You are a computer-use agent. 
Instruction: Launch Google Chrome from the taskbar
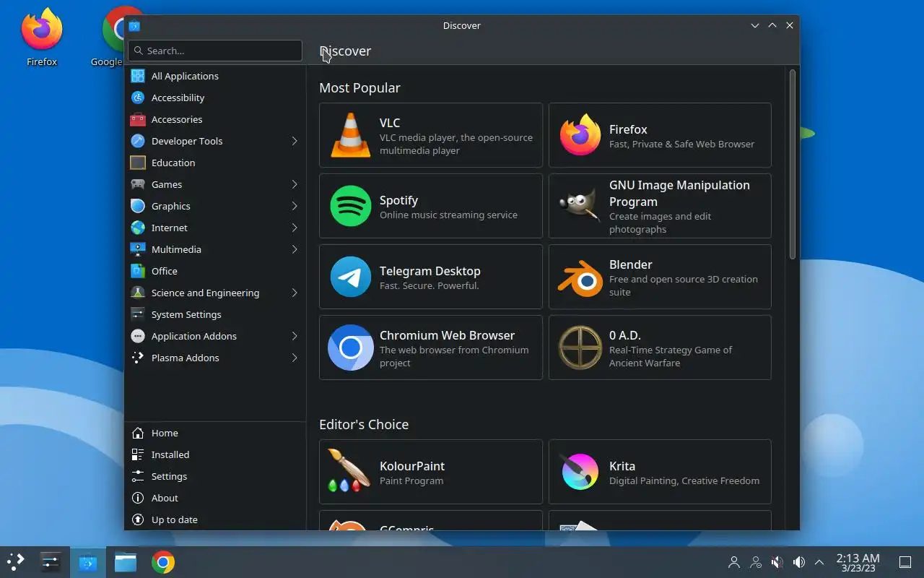click(x=163, y=562)
